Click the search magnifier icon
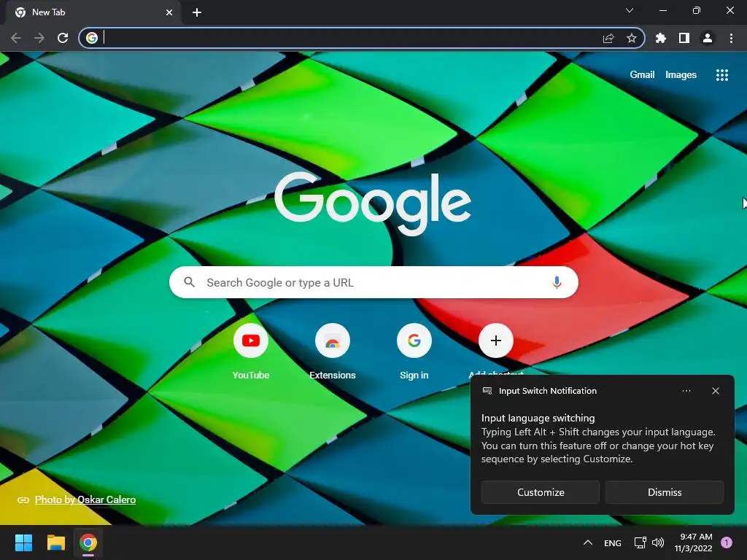This screenshot has height=560, width=747. [189, 282]
